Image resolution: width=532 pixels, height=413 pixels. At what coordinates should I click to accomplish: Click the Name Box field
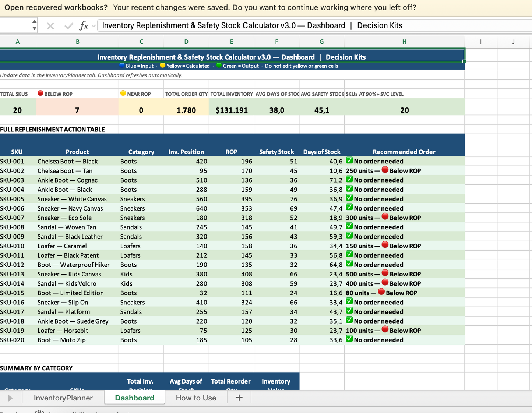click(15, 25)
